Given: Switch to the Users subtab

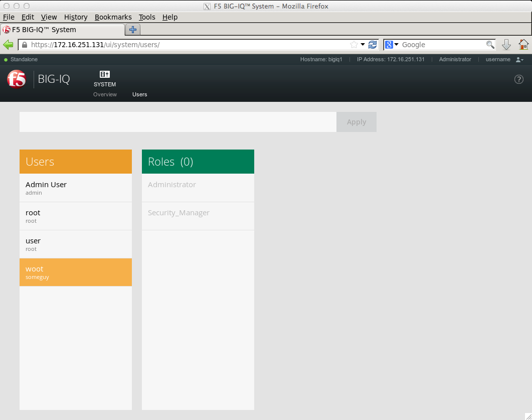Looking at the screenshot, I should pos(139,94).
